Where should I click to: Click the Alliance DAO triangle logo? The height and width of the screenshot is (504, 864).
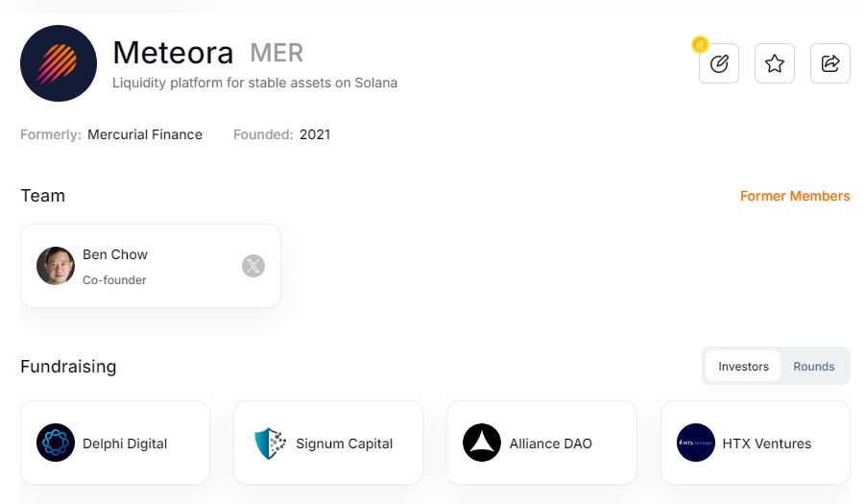pyautogui.click(x=482, y=443)
